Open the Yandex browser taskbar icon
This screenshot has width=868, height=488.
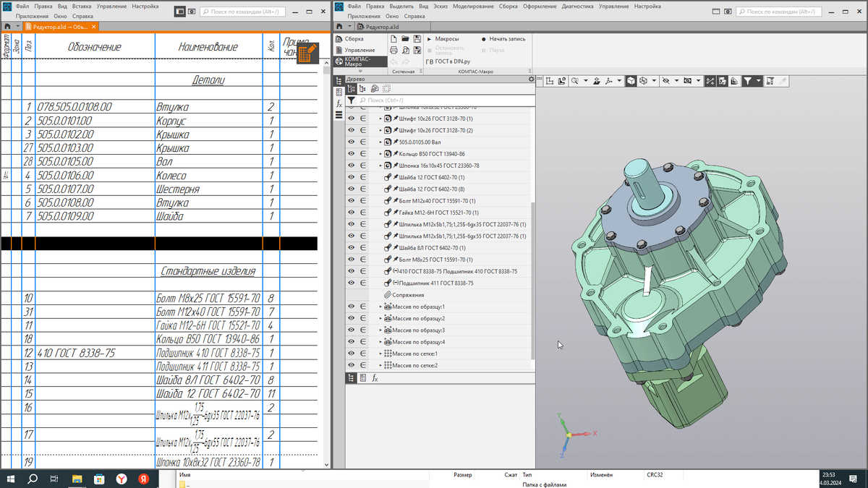pos(122,479)
